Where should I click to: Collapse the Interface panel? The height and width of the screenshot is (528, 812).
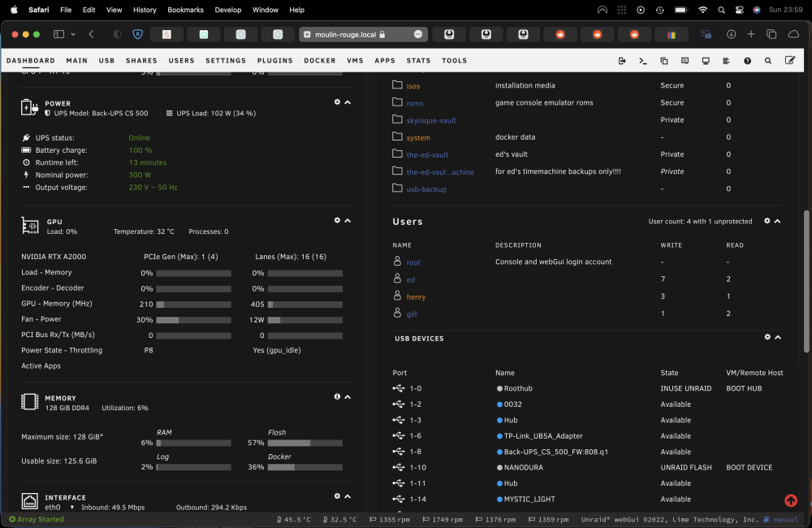[x=348, y=496]
